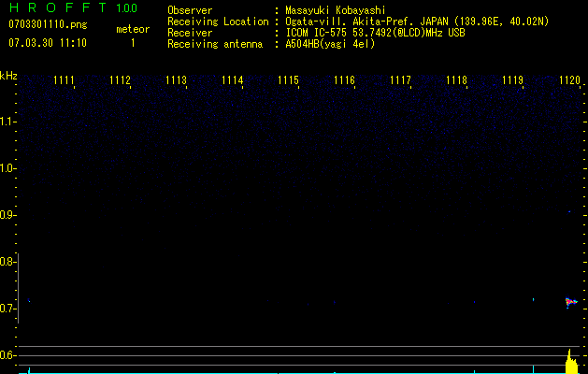Click the 1111 time axis marker
Viewport: 588px width, 374px height.
(64, 79)
